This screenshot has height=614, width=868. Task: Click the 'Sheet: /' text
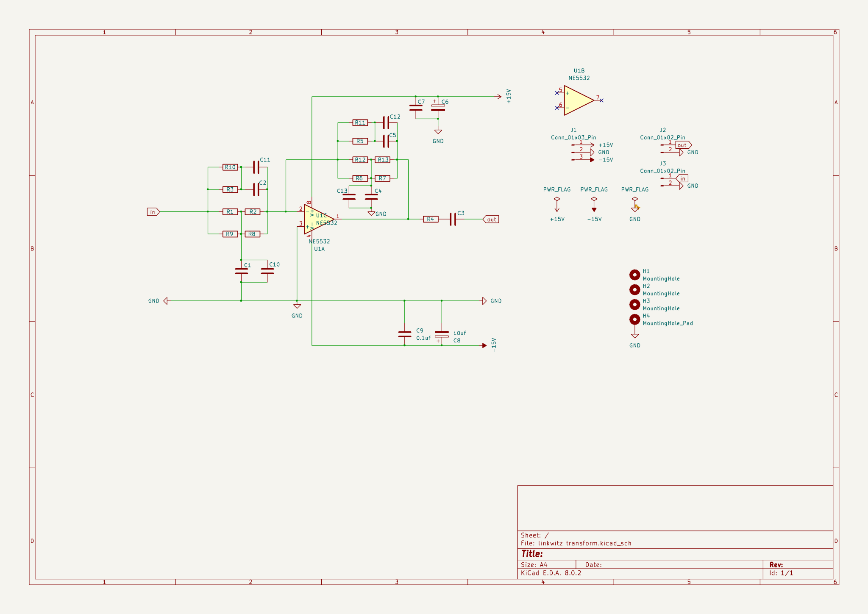tap(534, 535)
